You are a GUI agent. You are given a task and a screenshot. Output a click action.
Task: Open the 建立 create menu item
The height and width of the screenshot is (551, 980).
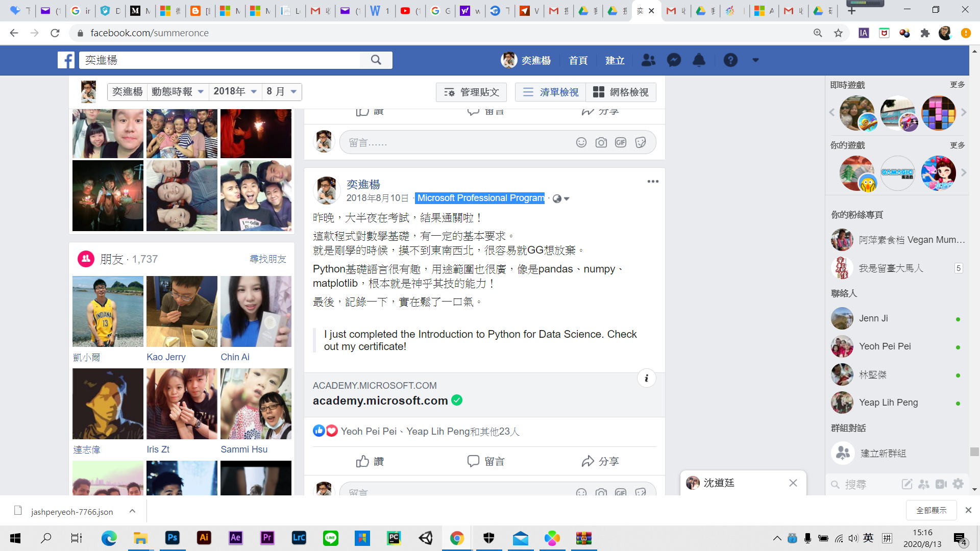point(615,61)
